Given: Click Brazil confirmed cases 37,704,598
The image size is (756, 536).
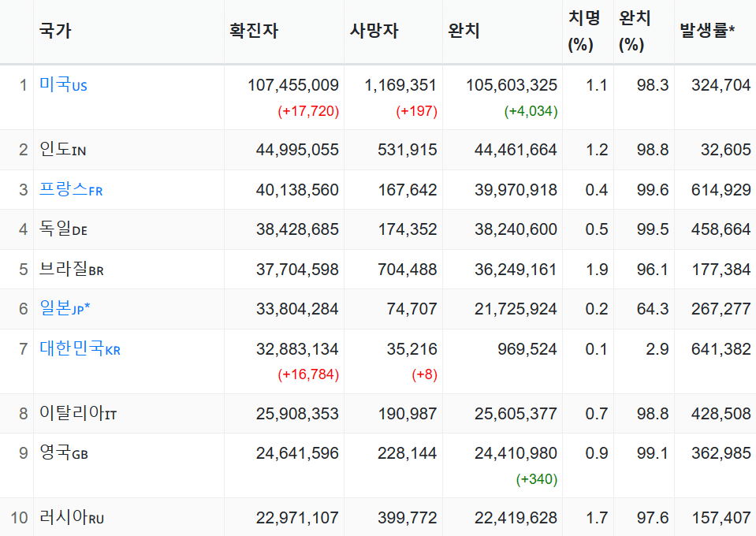Looking at the screenshot, I should tap(297, 270).
